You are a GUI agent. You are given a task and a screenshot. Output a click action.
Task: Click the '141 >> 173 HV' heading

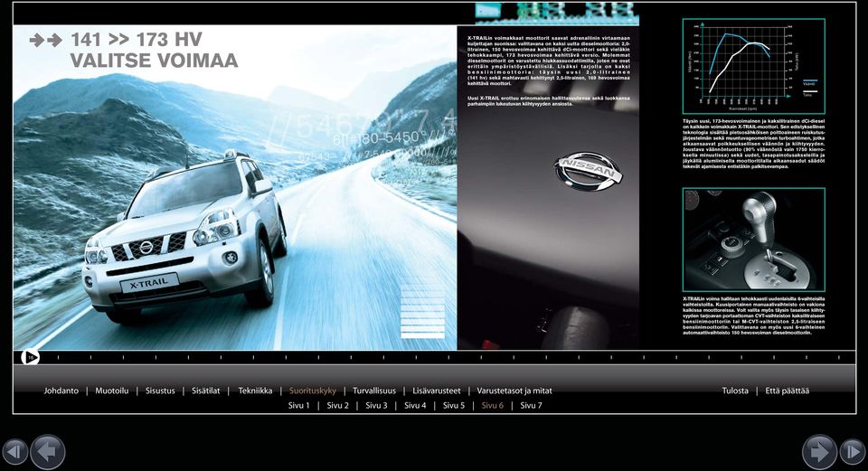coord(137,40)
